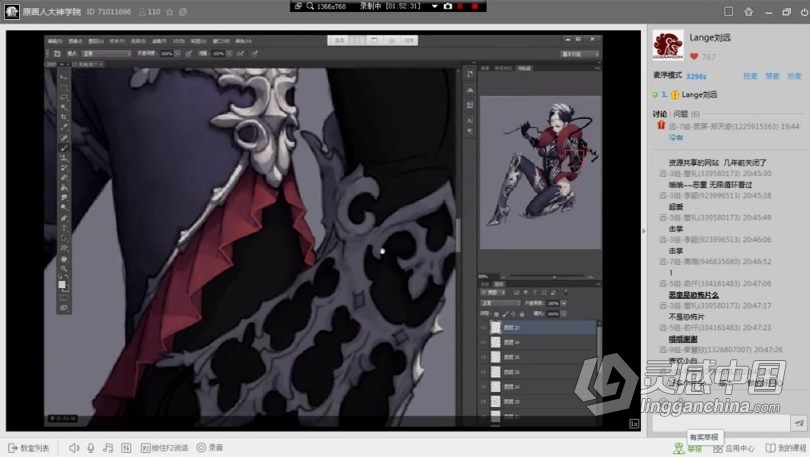This screenshot has height=457, width=810.
Task: Open 我的课程 my courses
Action: [786, 448]
